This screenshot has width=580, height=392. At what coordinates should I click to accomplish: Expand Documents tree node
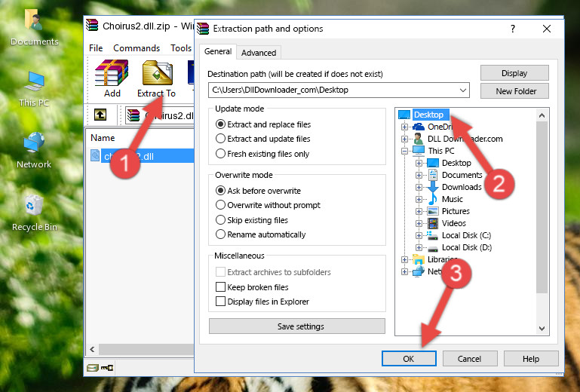pyautogui.click(x=419, y=175)
